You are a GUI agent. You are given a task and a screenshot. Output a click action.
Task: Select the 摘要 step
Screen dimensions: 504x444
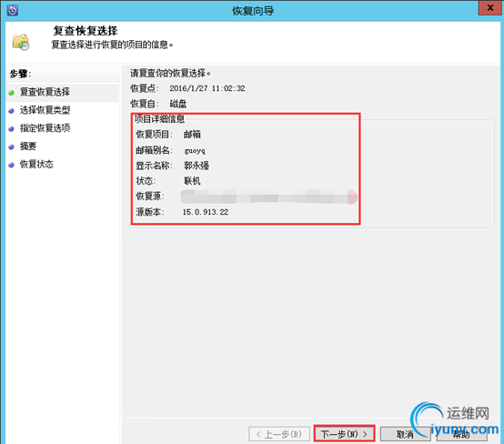(28, 146)
